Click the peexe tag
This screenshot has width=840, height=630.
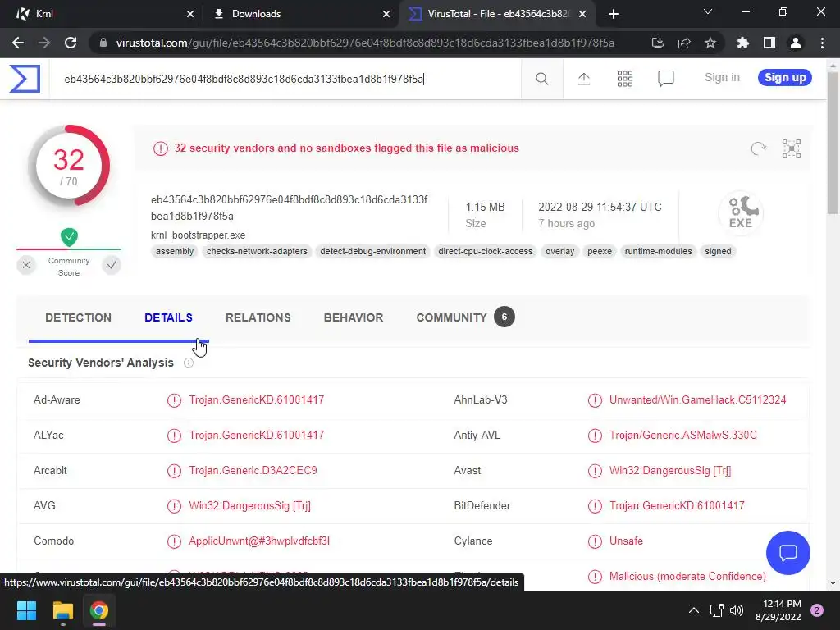pyautogui.click(x=600, y=251)
